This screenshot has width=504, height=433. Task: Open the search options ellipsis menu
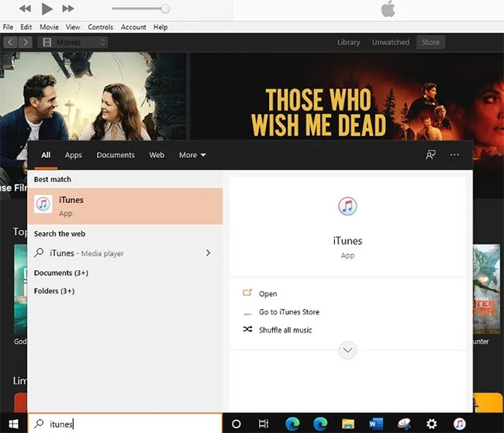[454, 155]
